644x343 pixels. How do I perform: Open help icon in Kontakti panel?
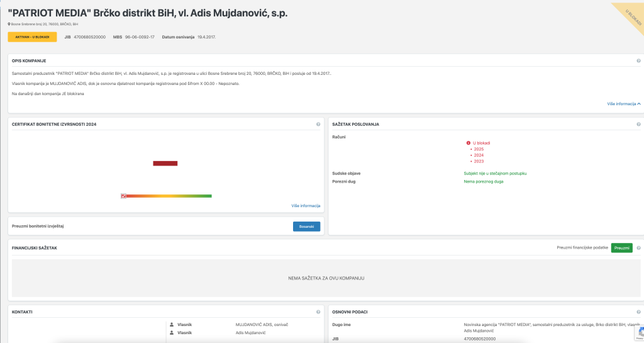[x=318, y=312]
